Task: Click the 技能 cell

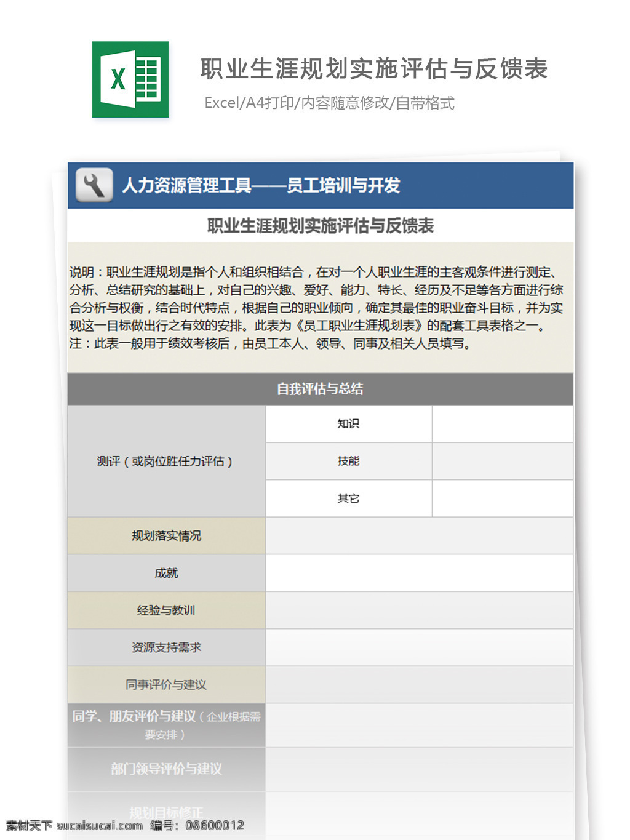Action: (x=349, y=461)
